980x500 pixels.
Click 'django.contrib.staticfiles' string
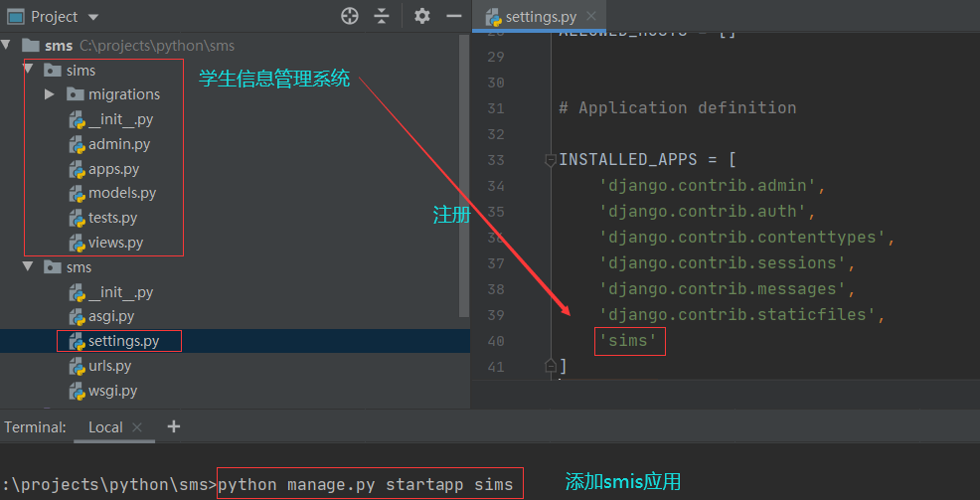(737, 314)
